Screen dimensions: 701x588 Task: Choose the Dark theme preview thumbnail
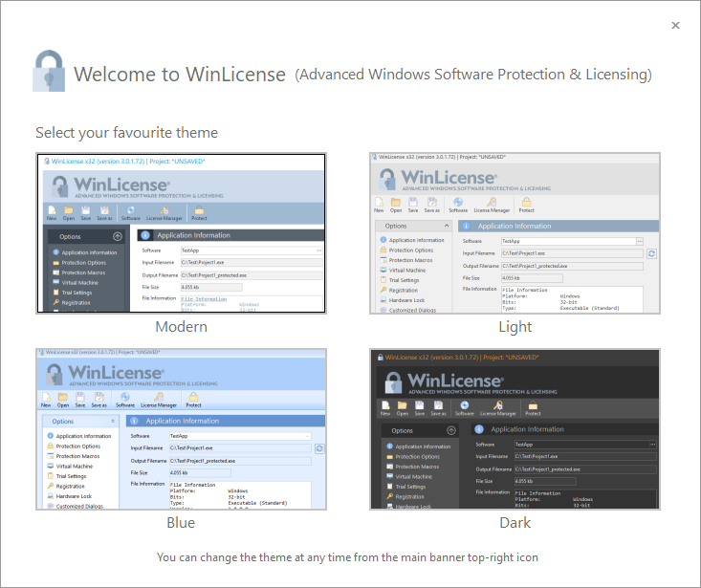coord(515,429)
